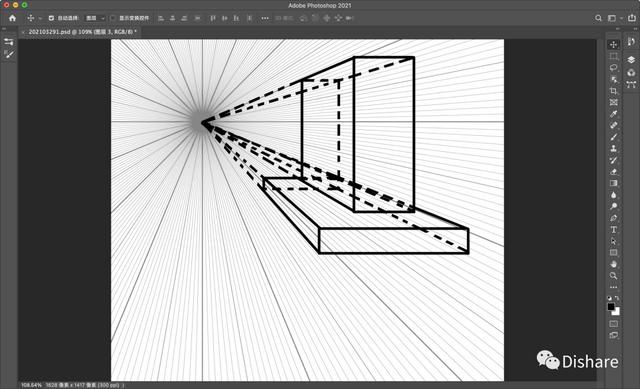Select the Zoom tool in toolbar

pyautogui.click(x=613, y=276)
